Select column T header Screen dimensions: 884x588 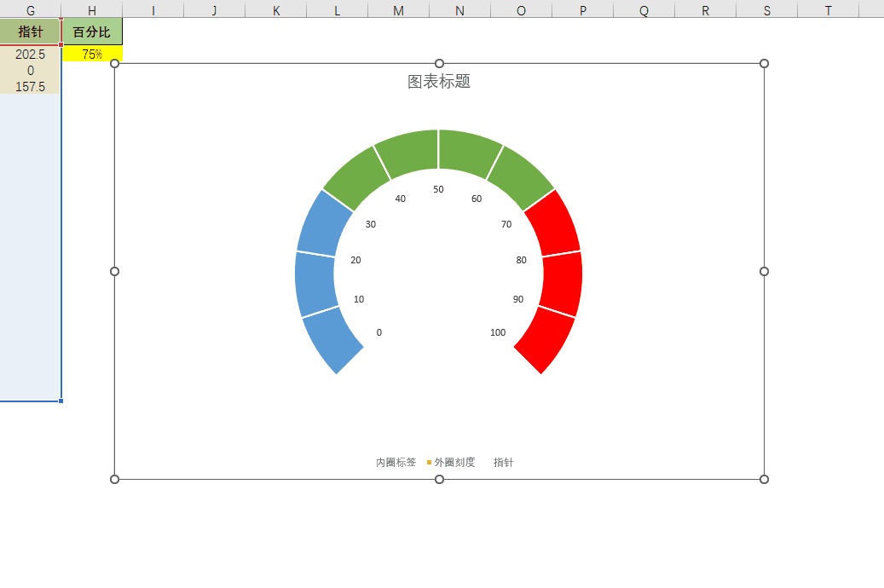click(x=828, y=10)
